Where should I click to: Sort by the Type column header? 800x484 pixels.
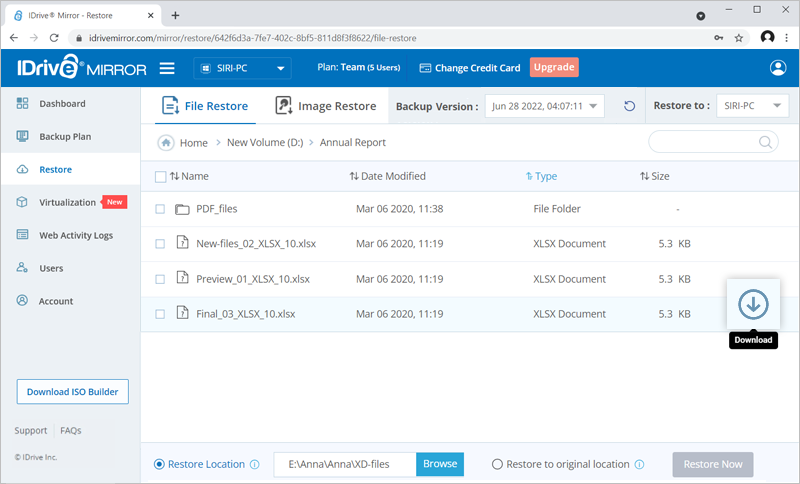point(541,176)
